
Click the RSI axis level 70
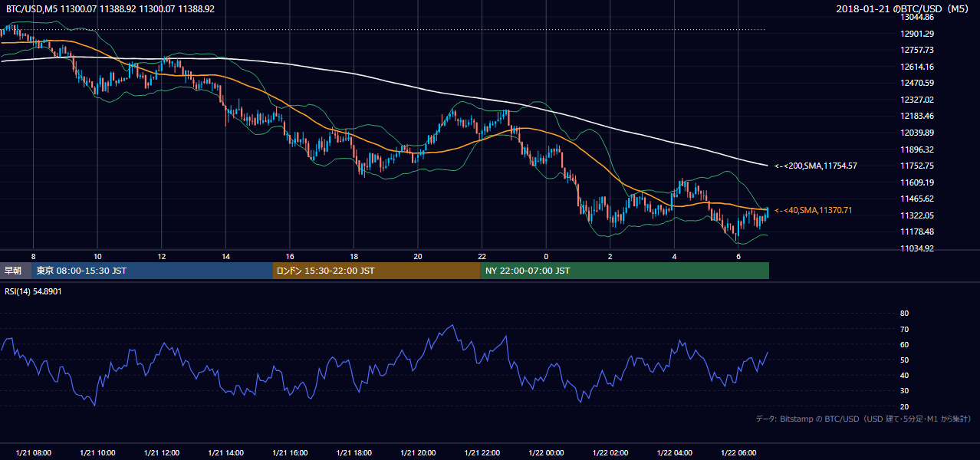click(x=904, y=329)
